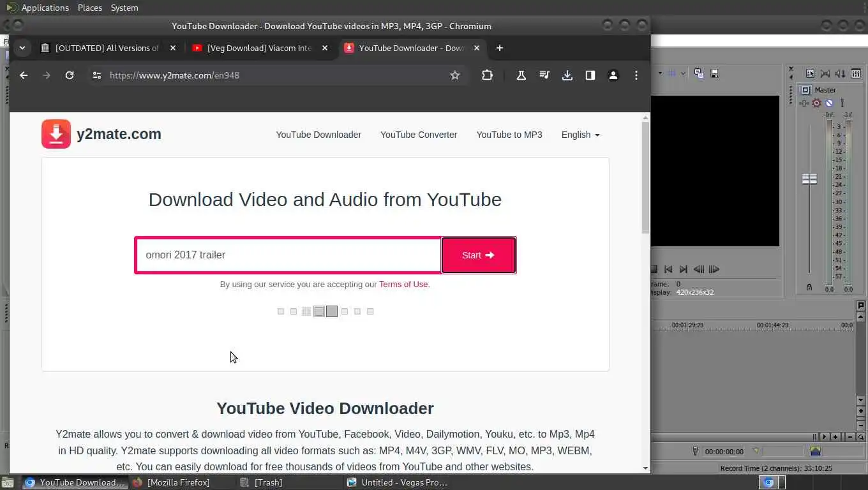The image size is (868, 490).
Task: Go to end in Vegas preview transport
Action: (x=684, y=269)
